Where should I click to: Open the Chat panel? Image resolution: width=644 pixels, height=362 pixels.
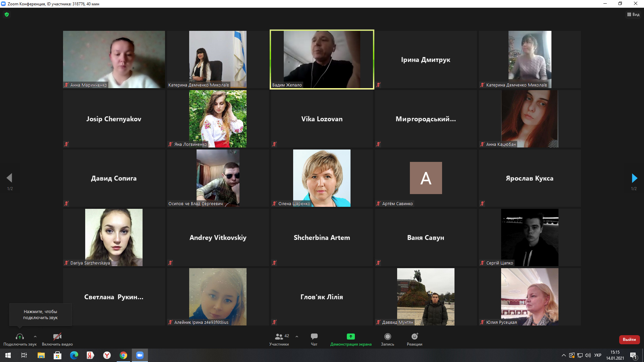[314, 337]
